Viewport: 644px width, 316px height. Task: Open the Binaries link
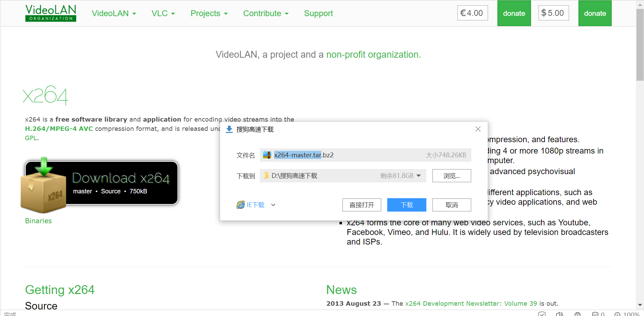[x=38, y=221]
